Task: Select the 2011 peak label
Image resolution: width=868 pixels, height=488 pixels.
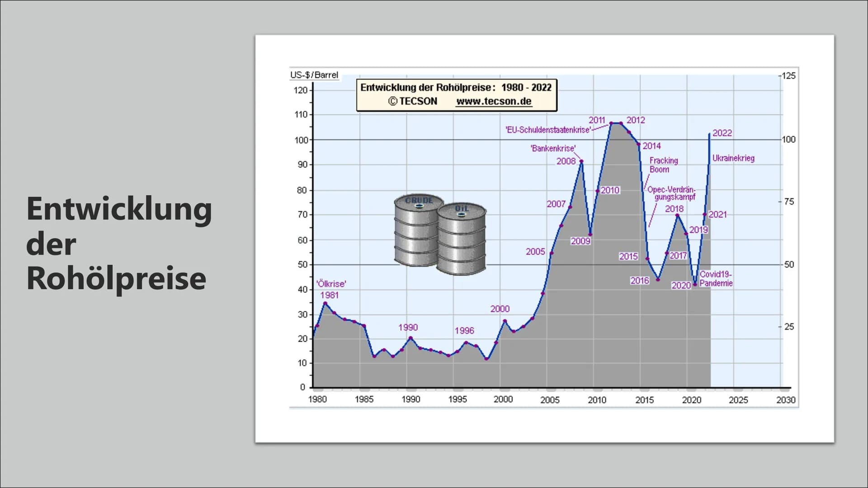Action: (x=597, y=120)
